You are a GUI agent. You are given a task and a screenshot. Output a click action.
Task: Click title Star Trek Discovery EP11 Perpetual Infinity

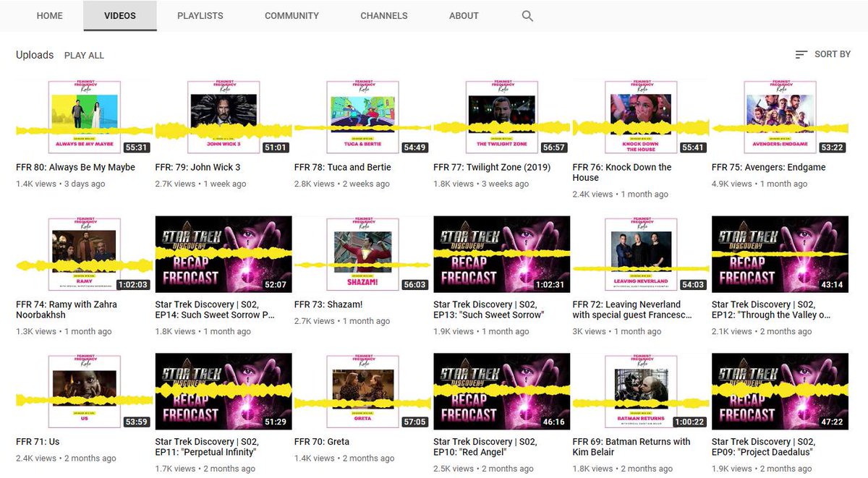pos(206,447)
